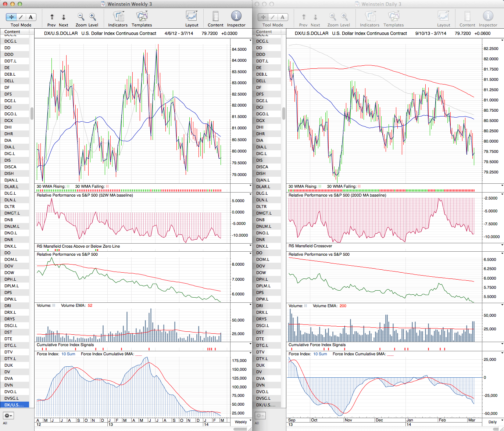Open the Inspector in Weekly window

tap(236, 17)
